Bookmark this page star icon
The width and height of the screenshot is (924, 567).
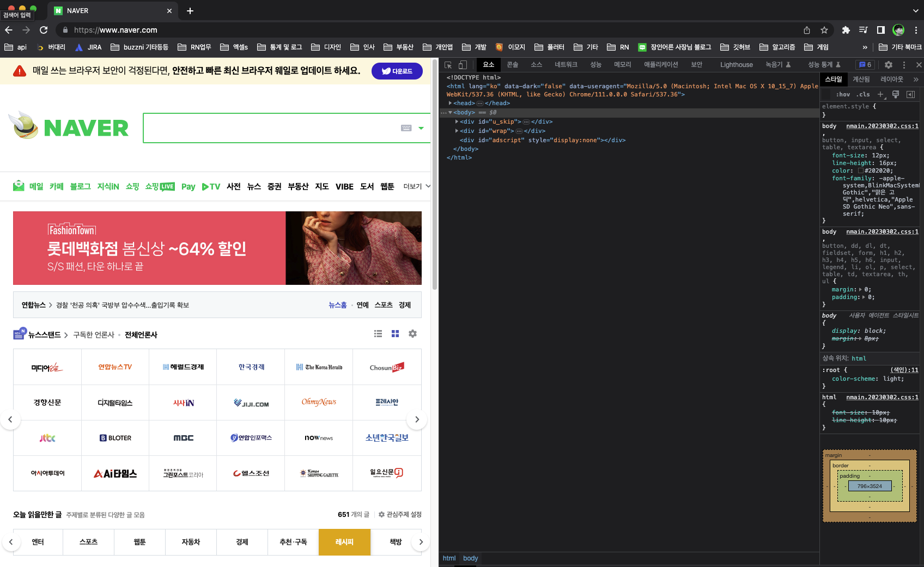pos(824,30)
